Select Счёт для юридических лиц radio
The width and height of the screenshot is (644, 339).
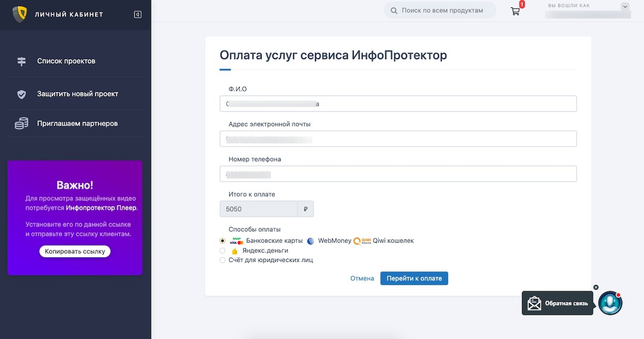pyautogui.click(x=223, y=260)
